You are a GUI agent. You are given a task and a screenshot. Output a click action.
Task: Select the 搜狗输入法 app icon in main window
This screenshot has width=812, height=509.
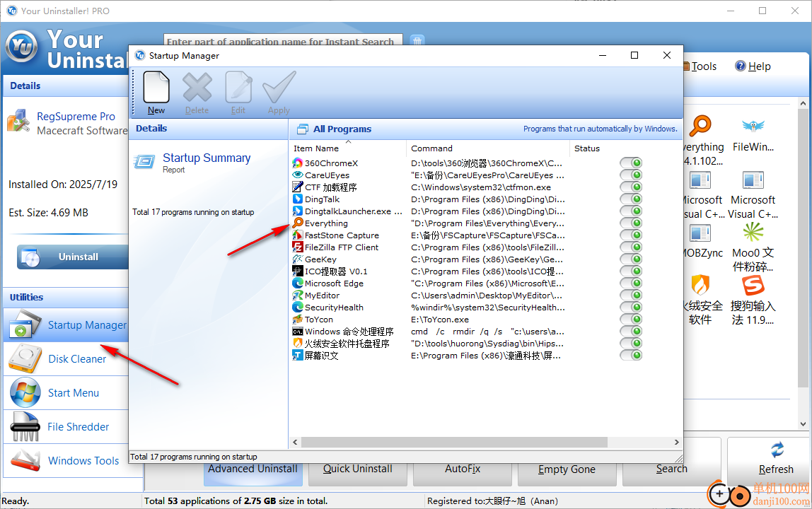[x=753, y=286]
